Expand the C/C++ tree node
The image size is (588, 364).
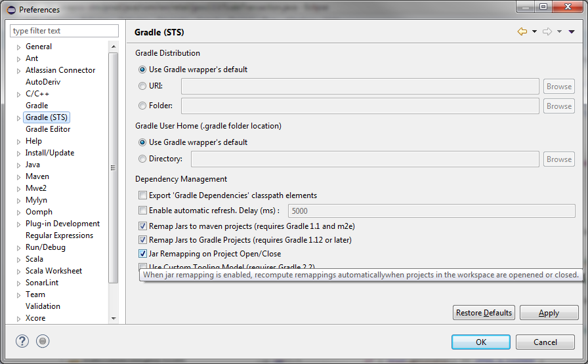pyautogui.click(x=18, y=94)
